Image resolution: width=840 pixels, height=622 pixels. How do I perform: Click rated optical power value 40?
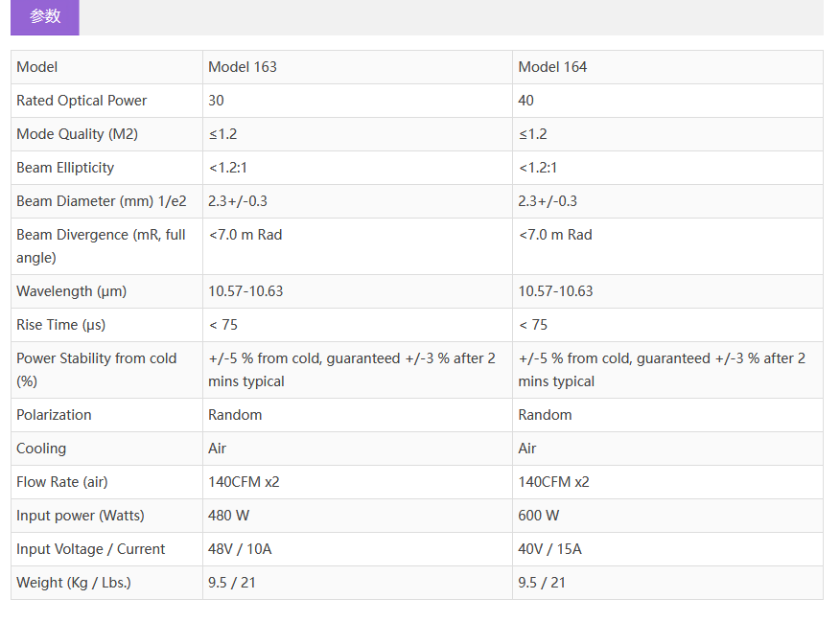tap(526, 101)
